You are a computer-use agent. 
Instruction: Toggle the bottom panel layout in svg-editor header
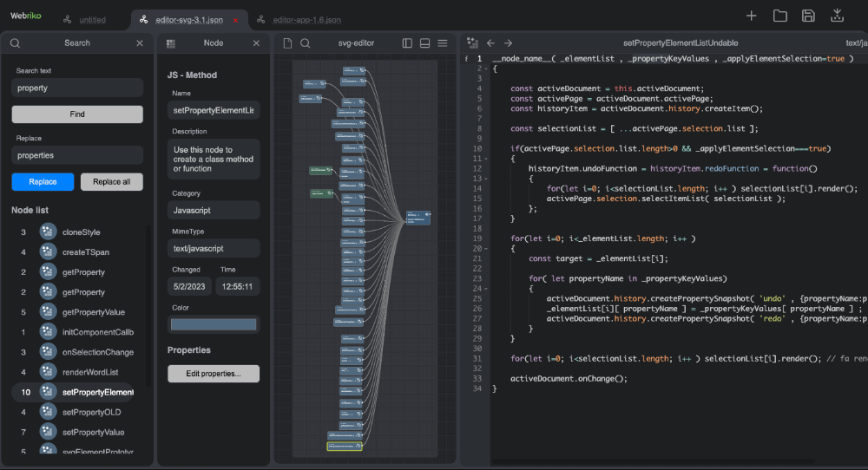point(424,43)
